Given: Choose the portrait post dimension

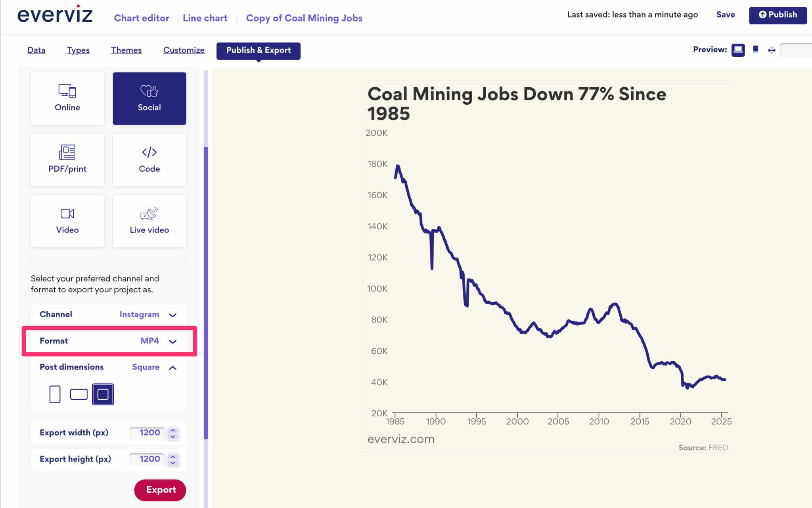Looking at the screenshot, I should [x=54, y=394].
